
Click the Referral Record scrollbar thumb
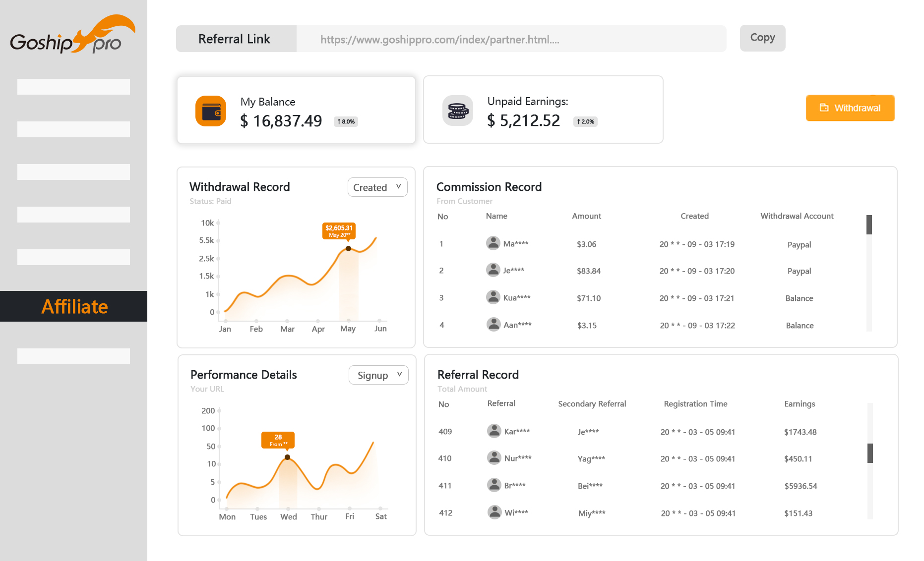click(870, 453)
